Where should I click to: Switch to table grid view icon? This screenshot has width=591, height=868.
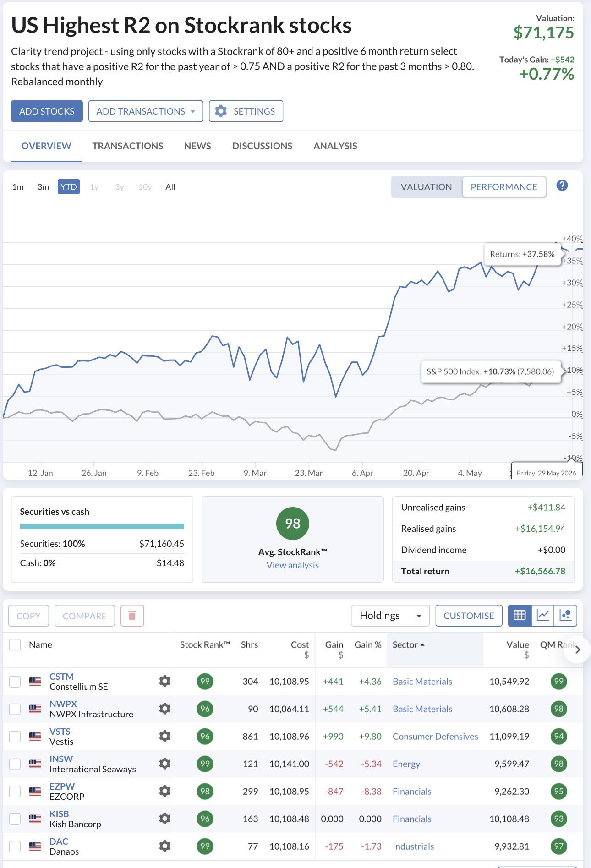520,616
